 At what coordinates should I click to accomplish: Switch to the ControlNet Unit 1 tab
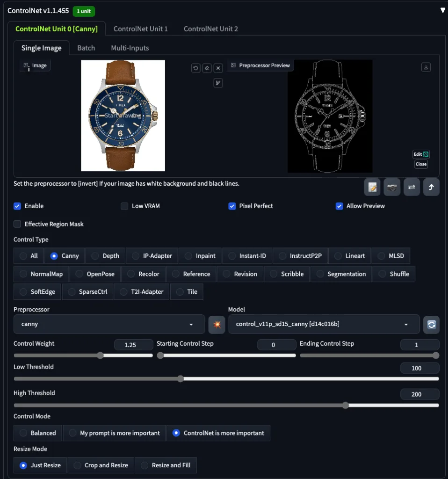point(141,29)
